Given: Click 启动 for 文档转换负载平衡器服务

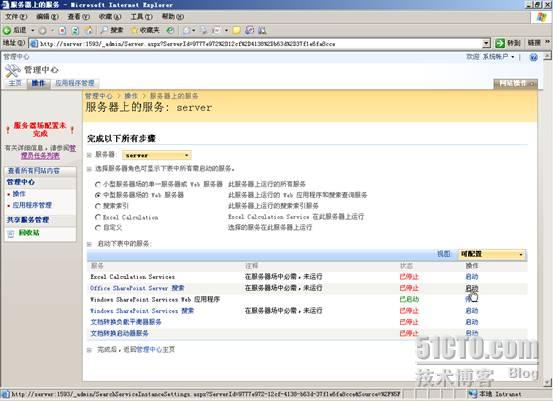Looking at the screenshot, I should click(472, 322).
